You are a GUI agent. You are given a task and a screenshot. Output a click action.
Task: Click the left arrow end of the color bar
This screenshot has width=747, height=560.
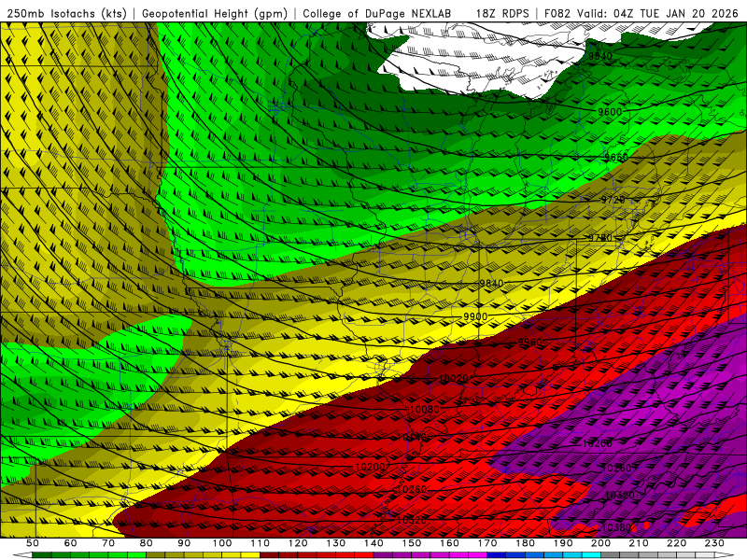coord(22,555)
